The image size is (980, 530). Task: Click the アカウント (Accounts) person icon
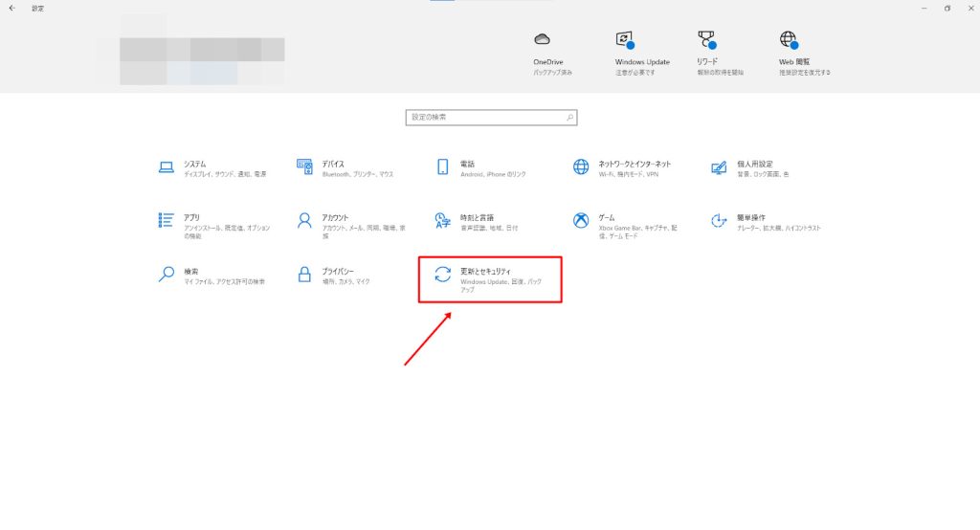[x=304, y=221]
